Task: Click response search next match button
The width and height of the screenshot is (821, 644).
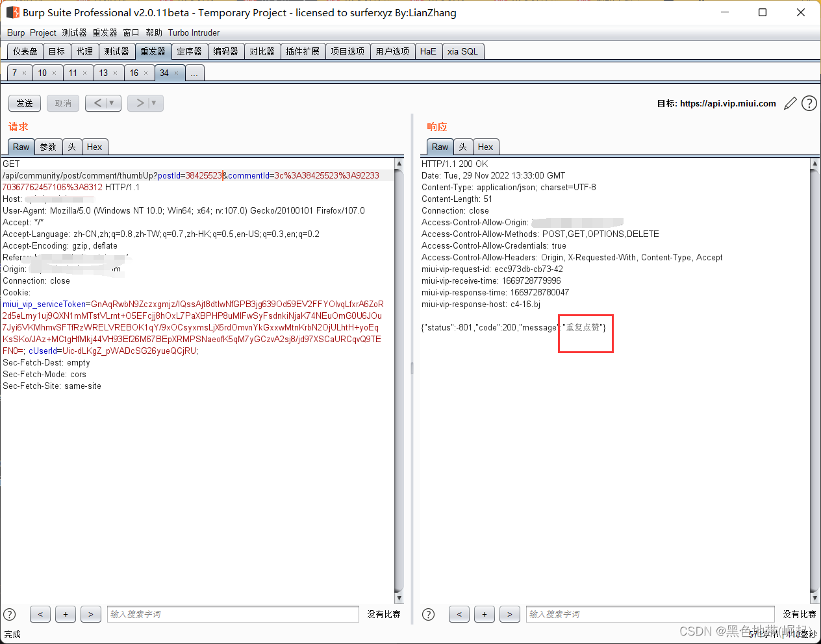Action: point(510,614)
